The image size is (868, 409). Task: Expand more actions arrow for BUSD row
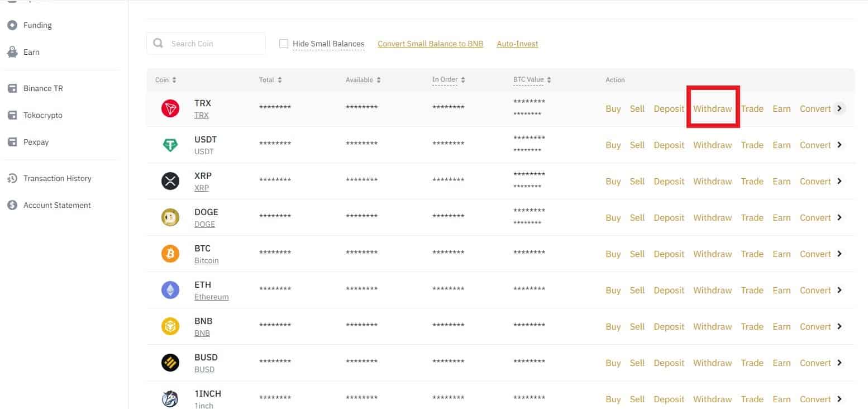click(x=839, y=363)
